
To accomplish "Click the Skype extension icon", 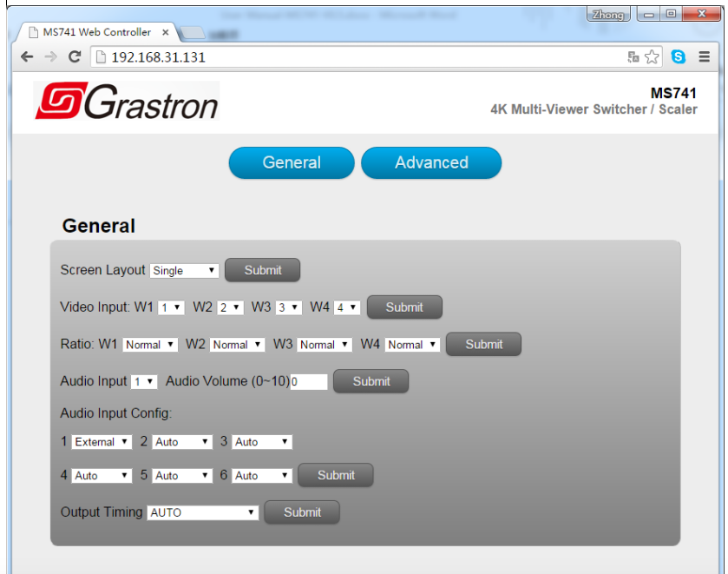I will (x=679, y=57).
